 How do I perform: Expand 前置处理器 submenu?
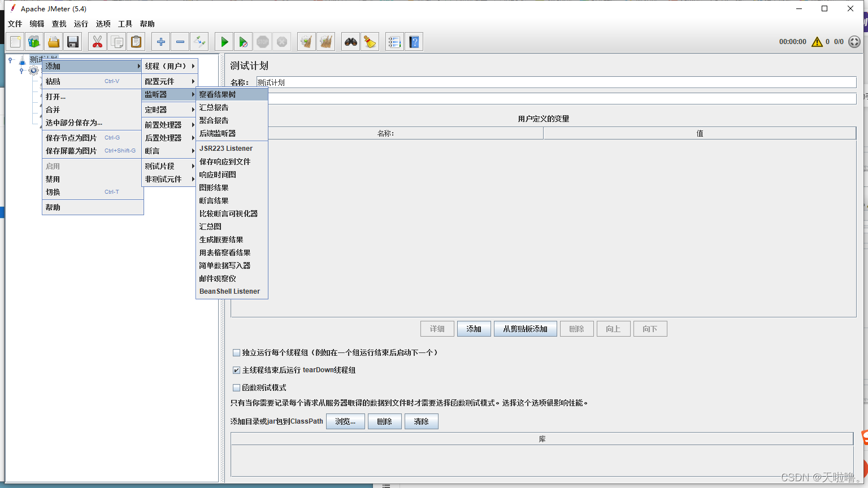170,125
